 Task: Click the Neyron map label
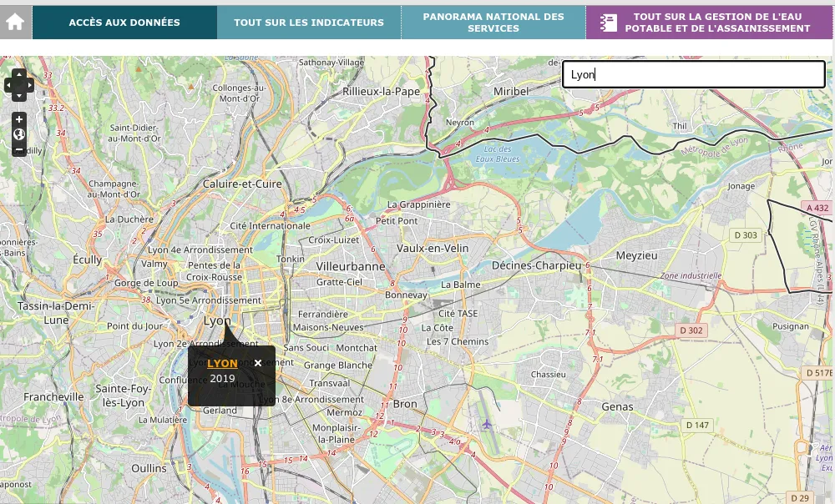pos(459,123)
